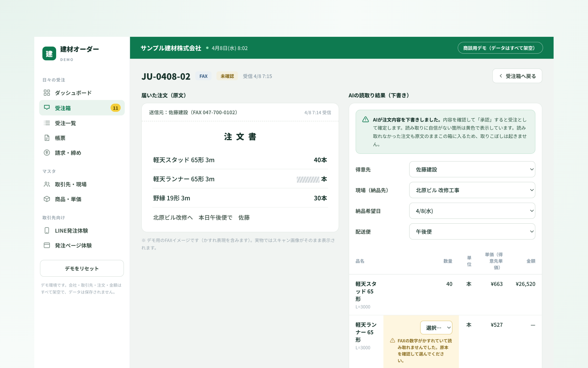Click the 注文書 heading in the fax

click(240, 137)
